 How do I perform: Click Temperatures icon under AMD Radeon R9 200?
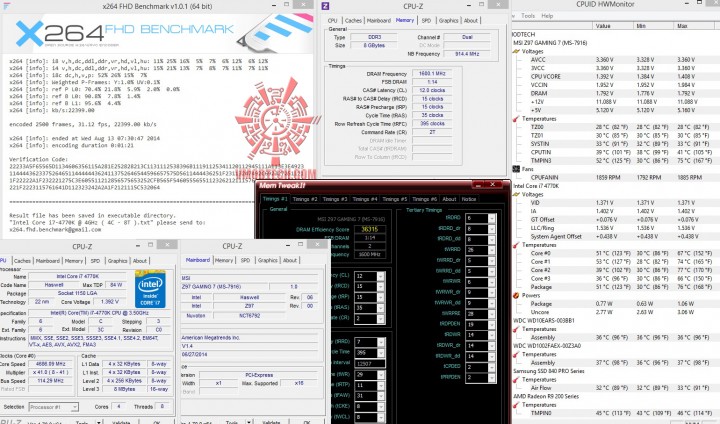[x=517, y=405]
